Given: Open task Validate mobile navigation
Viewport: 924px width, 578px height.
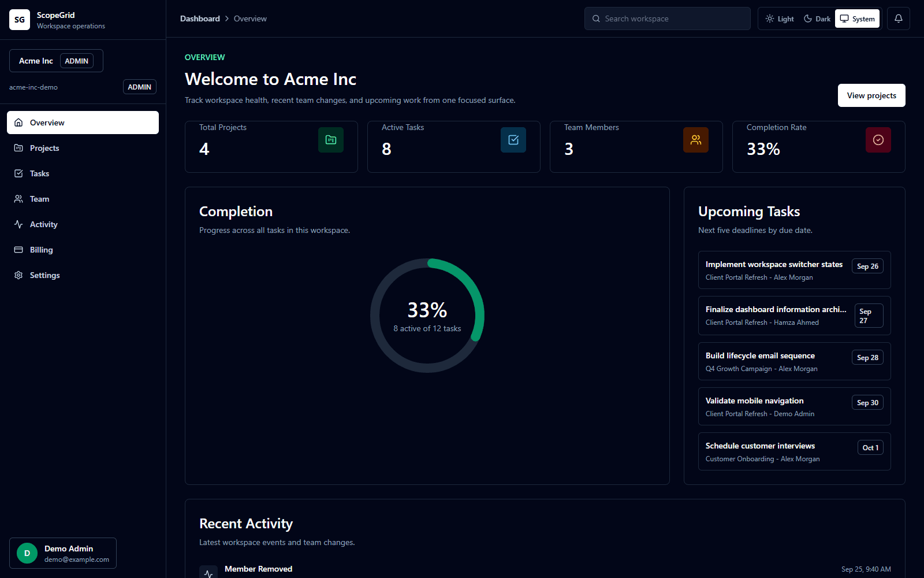Looking at the screenshot, I should tap(794, 406).
